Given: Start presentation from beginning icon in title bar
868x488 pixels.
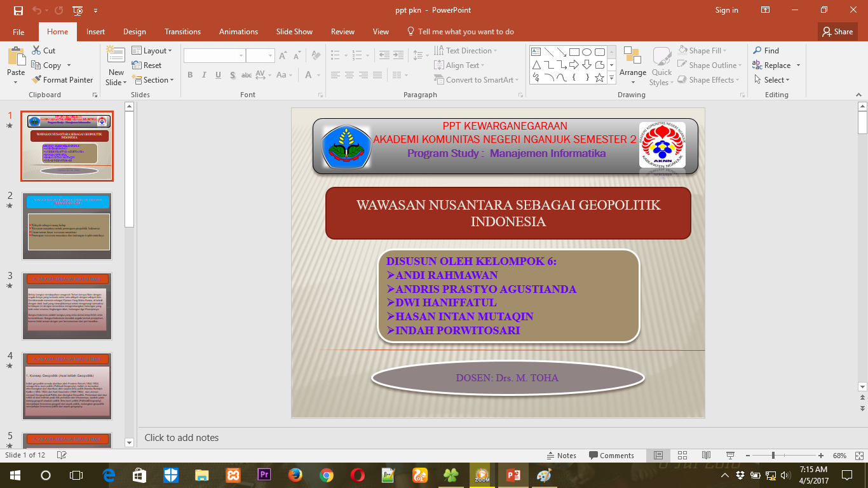Looking at the screenshot, I should pos(78,10).
